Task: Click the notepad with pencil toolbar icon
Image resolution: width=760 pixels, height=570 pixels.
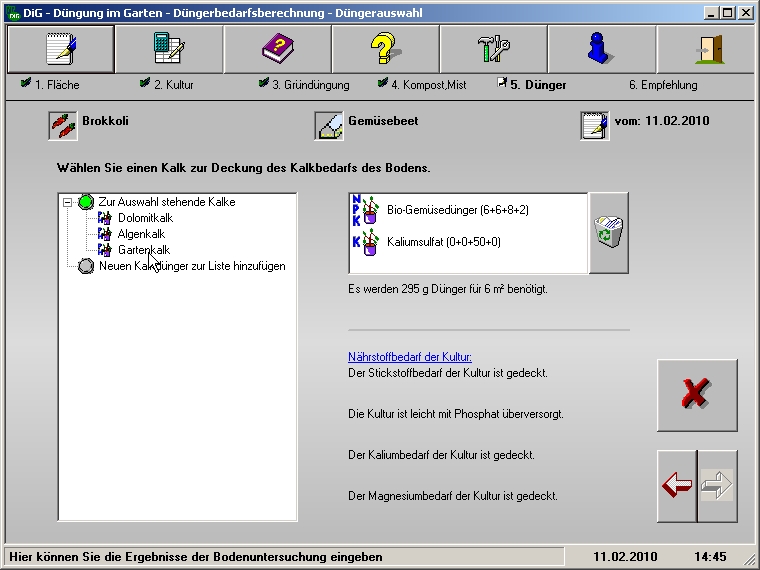Action: 60,49
